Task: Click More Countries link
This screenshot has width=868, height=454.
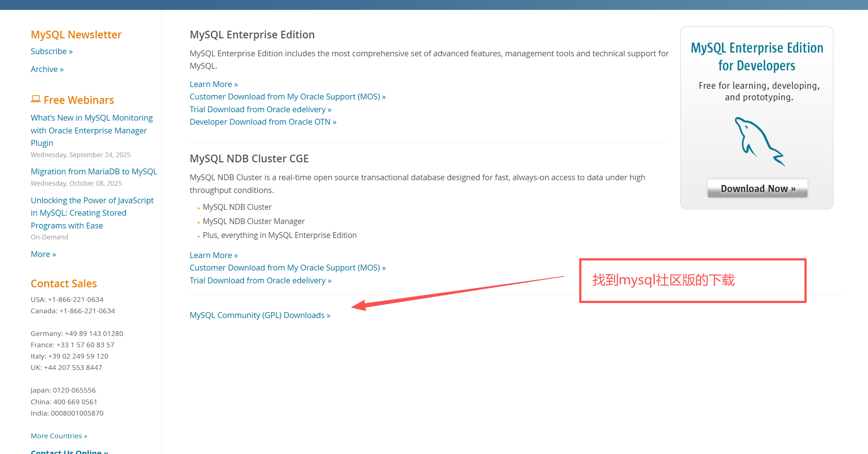Action: (59, 436)
